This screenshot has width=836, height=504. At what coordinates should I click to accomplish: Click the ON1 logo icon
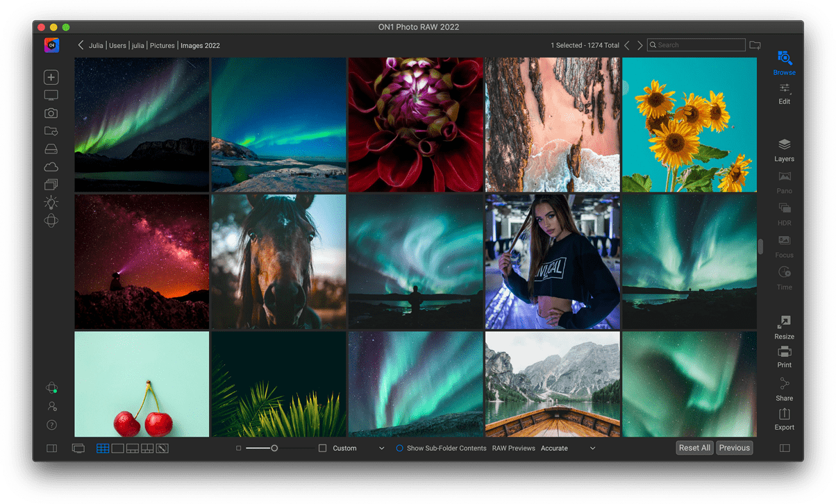(51, 45)
